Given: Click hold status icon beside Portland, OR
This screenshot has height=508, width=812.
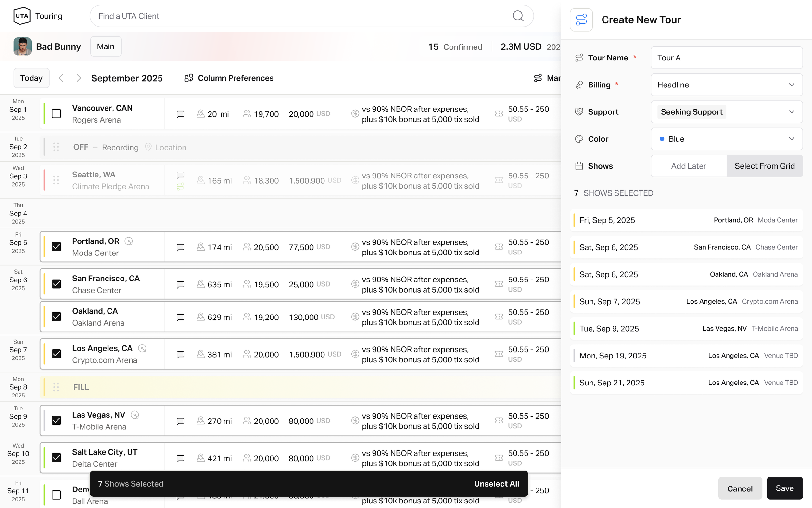Looking at the screenshot, I should (x=129, y=241).
